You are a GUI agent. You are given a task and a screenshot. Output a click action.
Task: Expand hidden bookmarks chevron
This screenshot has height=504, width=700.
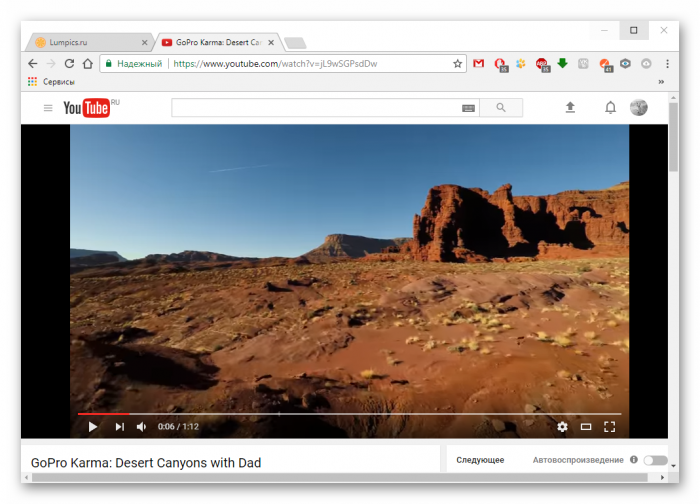click(x=660, y=81)
